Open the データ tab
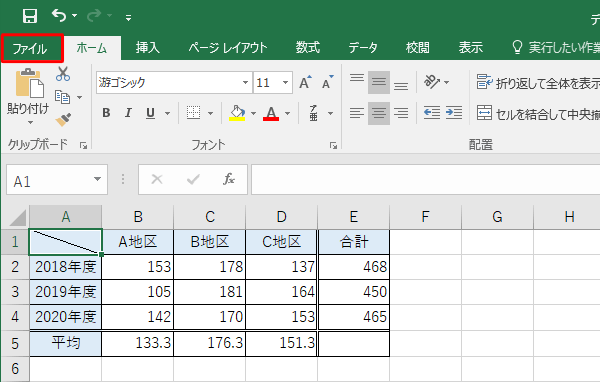 coord(363,48)
